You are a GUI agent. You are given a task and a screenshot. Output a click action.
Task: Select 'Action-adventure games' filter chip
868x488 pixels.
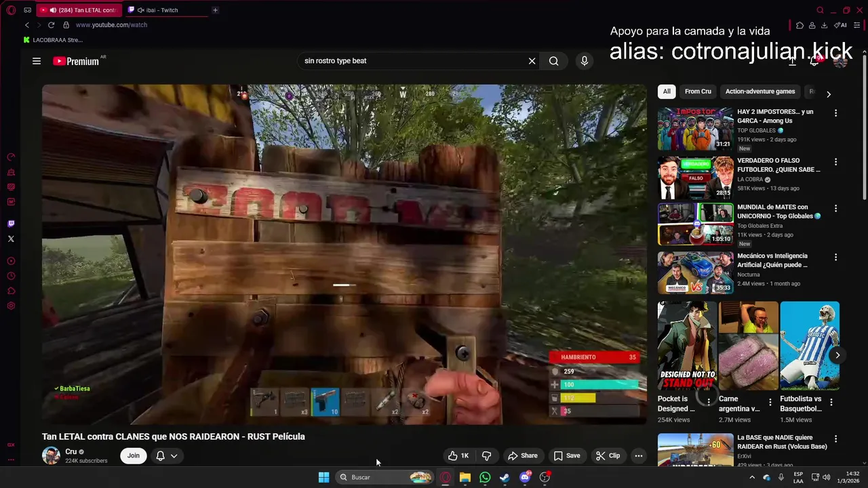(760, 91)
